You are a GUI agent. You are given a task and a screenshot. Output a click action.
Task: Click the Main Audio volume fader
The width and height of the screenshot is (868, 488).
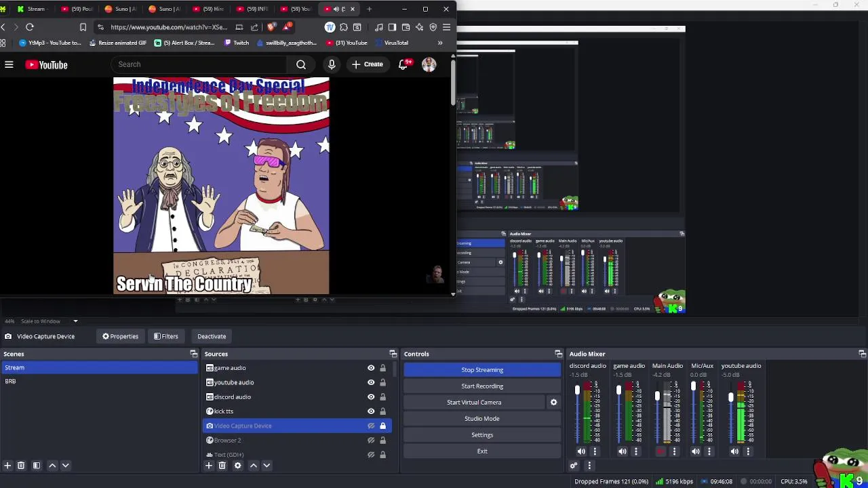tap(657, 396)
